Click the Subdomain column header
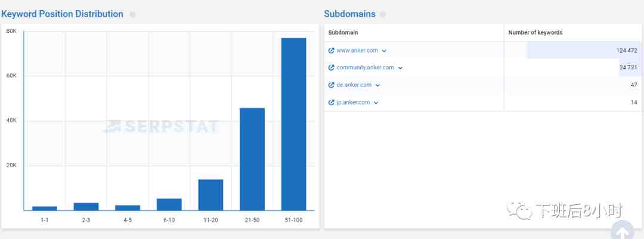644x239 pixels. point(343,32)
